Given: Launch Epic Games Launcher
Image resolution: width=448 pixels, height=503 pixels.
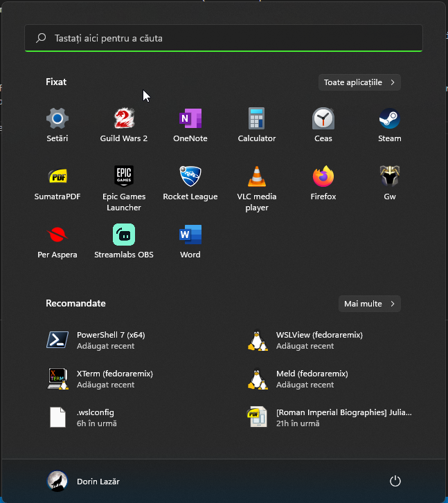Looking at the screenshot, I should [x=124, y=188].
